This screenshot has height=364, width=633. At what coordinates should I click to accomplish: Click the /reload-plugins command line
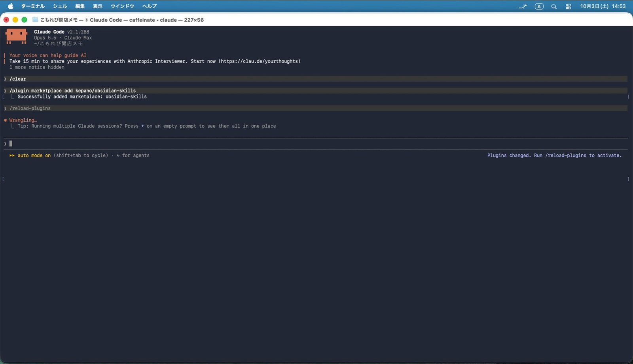click(315, 108)
